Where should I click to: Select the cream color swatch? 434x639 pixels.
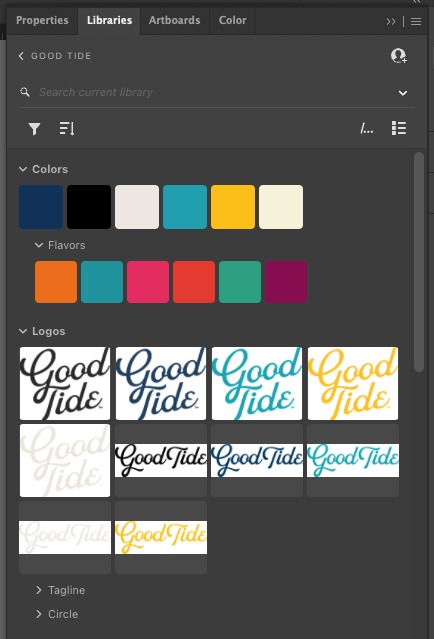click(281, 207)
